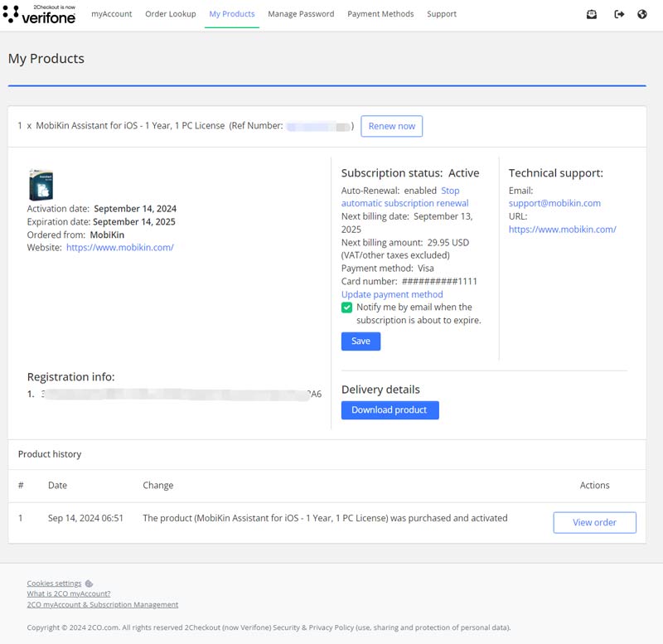
Task: Click the Product history heading
Action: click(x=50, y=454)
